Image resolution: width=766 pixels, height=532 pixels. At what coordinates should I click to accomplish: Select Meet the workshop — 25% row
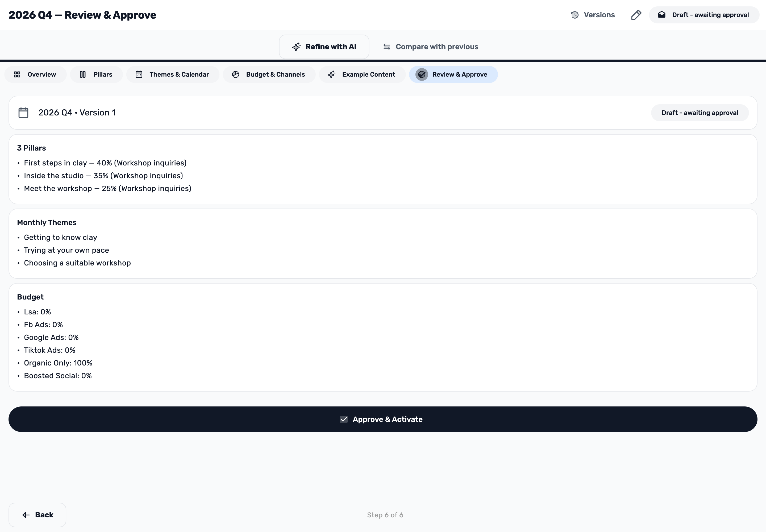[x=108, y=188]
